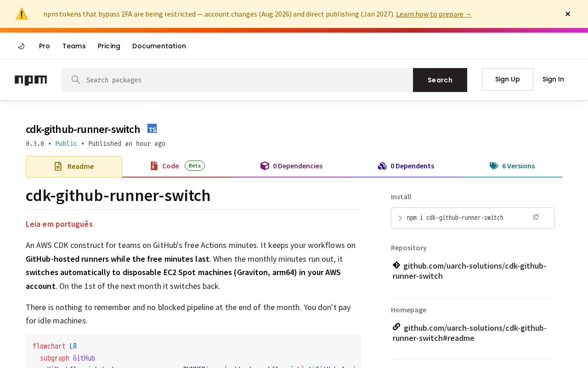View the 0 Dependents tab
Screen dimensions: 588x368
[406, 166]
